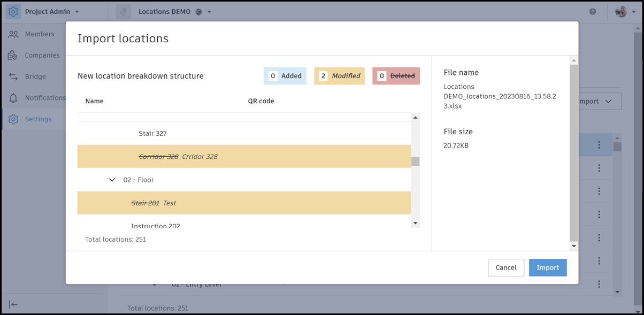Toggle the Added filter chip

point(285,76)
